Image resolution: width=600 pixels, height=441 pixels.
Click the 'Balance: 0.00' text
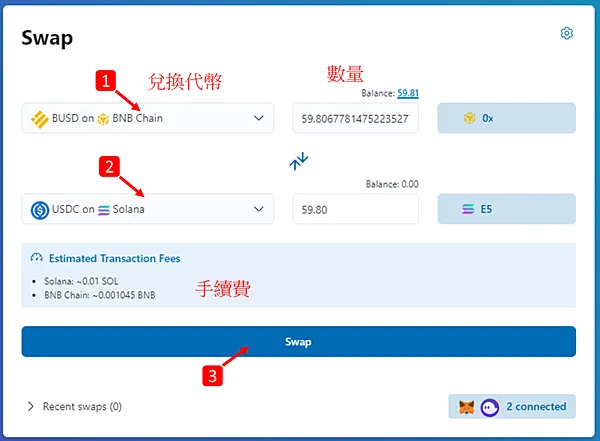[x=392, y=184]
